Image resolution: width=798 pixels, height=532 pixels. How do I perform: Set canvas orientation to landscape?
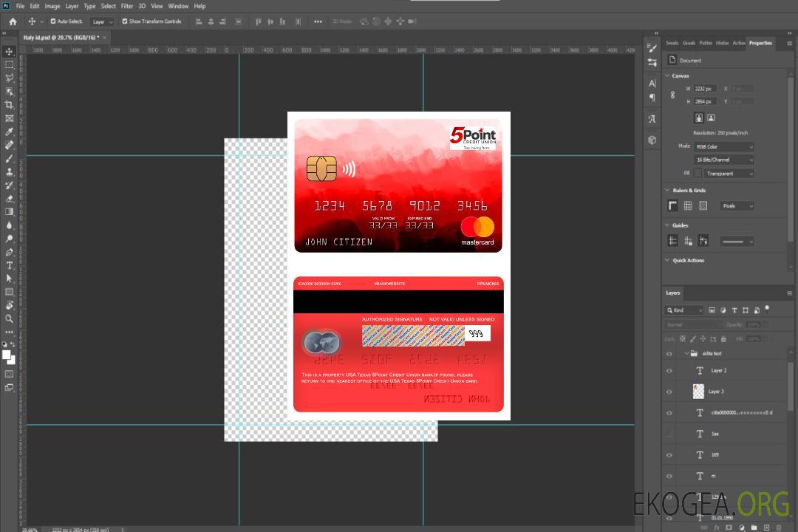(711, 118)
